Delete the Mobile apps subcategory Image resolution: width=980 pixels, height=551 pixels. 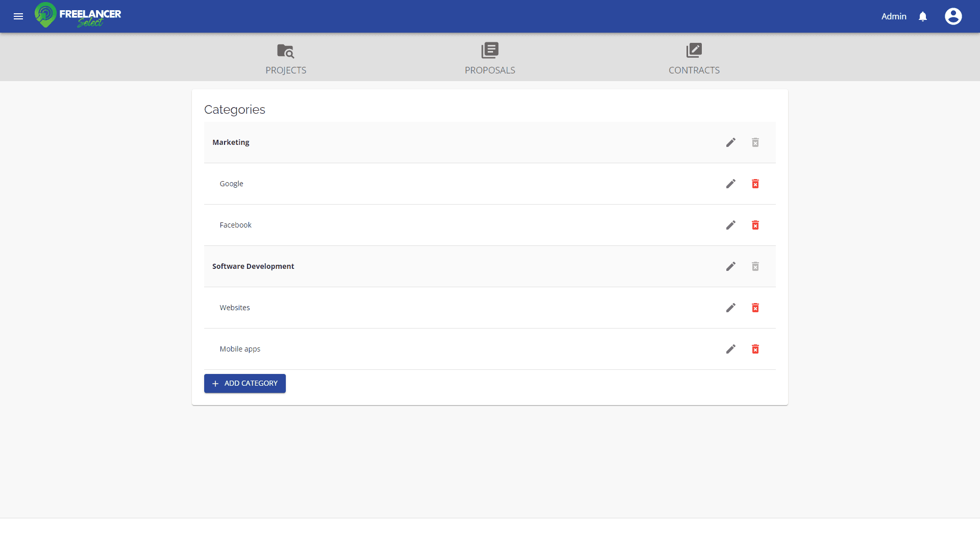point(755,349)
